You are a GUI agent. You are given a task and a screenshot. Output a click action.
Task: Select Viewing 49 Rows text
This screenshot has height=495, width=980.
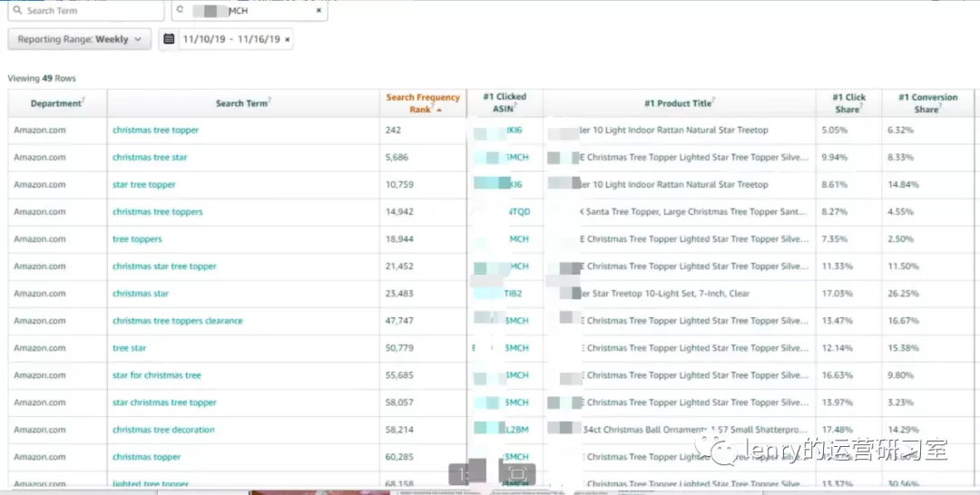(41, 79)
